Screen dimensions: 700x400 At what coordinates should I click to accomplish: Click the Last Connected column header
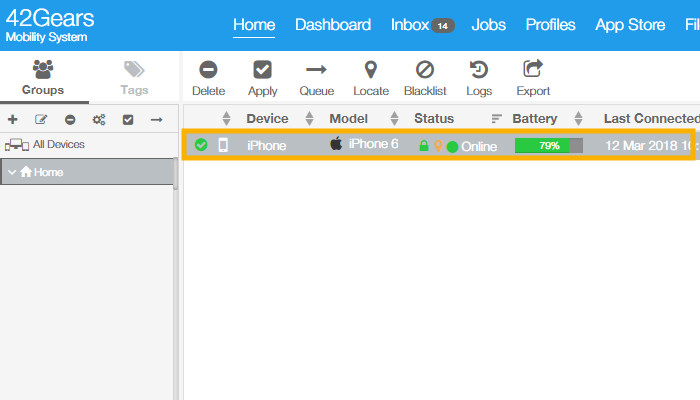point(652,118)
